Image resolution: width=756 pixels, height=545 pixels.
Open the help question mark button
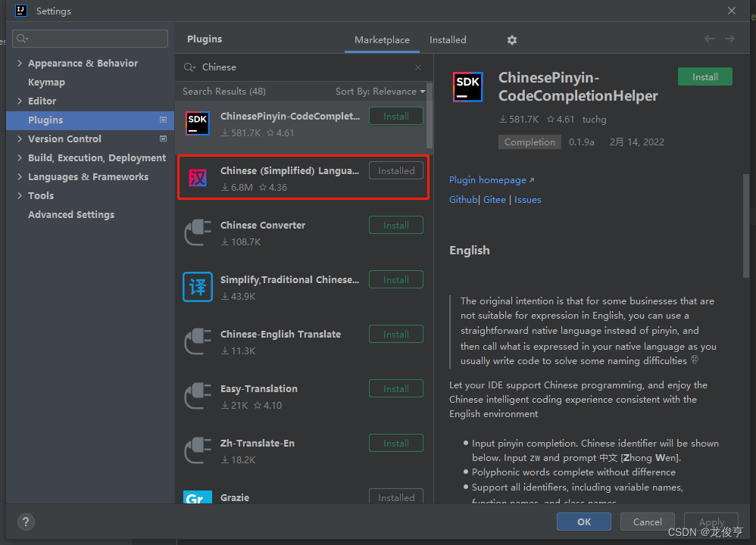pos(26,522)
